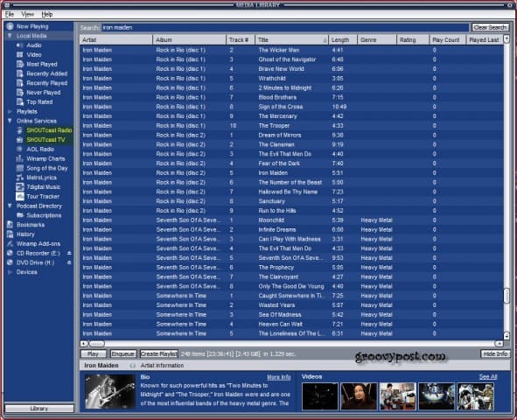Image resolution: width=517 pixels, height=420 pixels.
Task: Click the Iron Maiden artist photo
Action: (x=110, y=391)
